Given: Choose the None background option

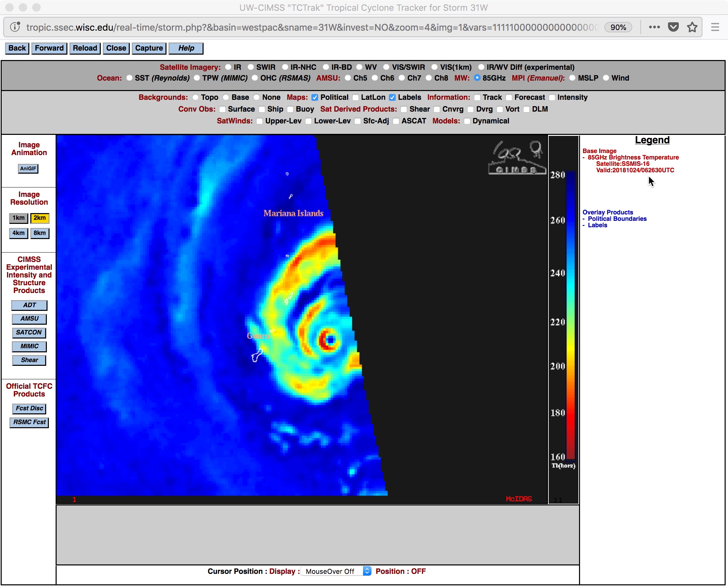Looking at the screenshot, I should coord(256,97).
